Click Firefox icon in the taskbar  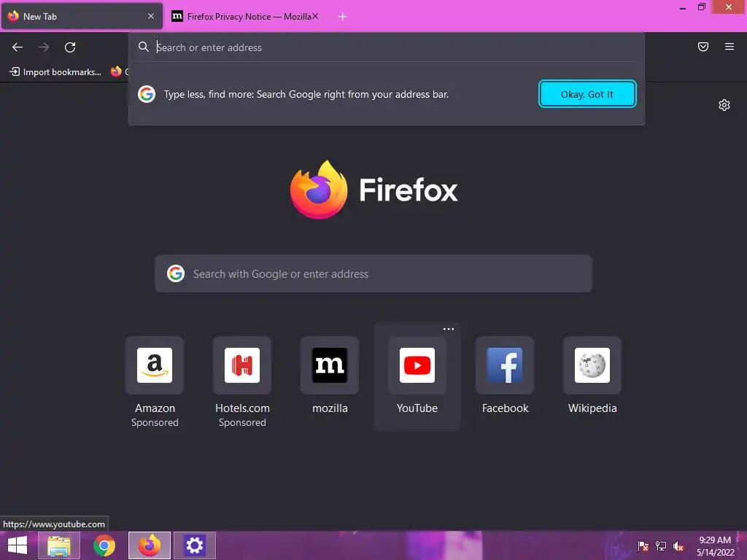click(x=150, y=545)
